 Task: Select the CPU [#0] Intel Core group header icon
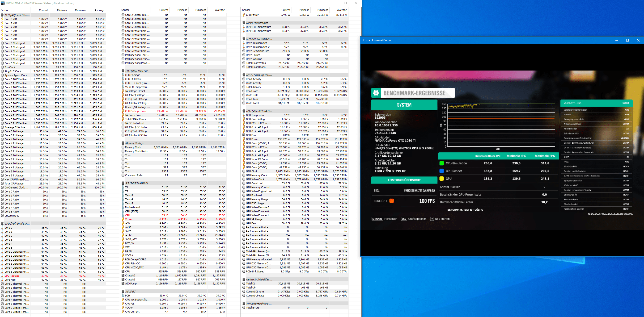(x=3, y=15)
